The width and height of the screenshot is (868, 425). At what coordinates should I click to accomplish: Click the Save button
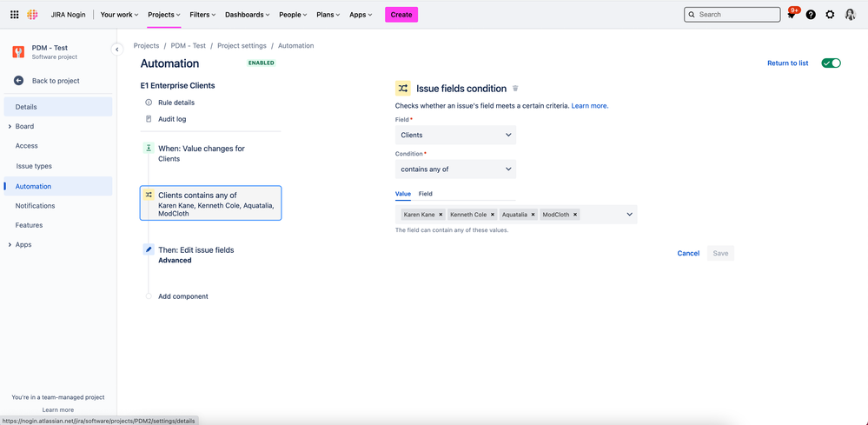point(720,254)
